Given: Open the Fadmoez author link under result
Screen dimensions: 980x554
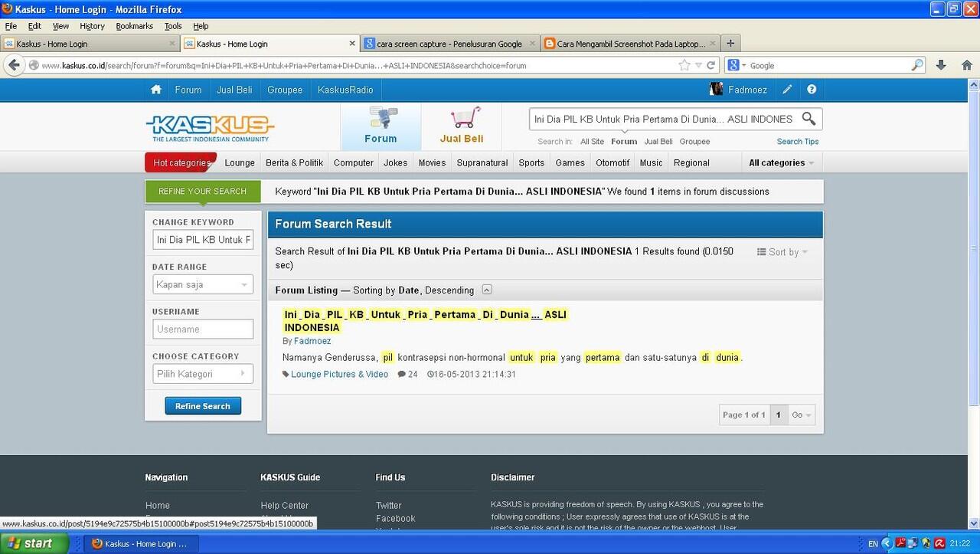Looking at the screenshot, I should point(312,341).
